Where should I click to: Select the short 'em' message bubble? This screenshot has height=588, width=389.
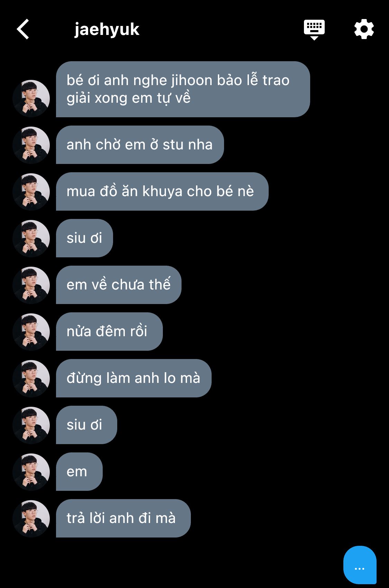coord(79,471)
